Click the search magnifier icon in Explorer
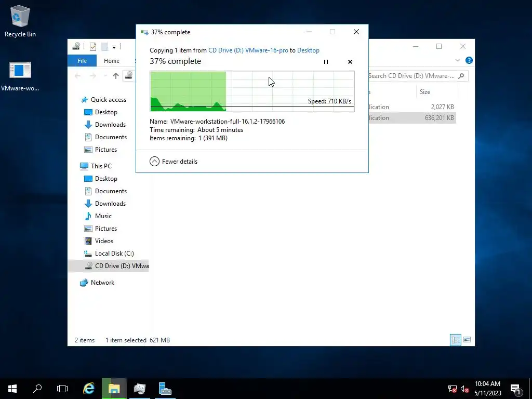The image size is (532, 399). click(x=461, y=76)
